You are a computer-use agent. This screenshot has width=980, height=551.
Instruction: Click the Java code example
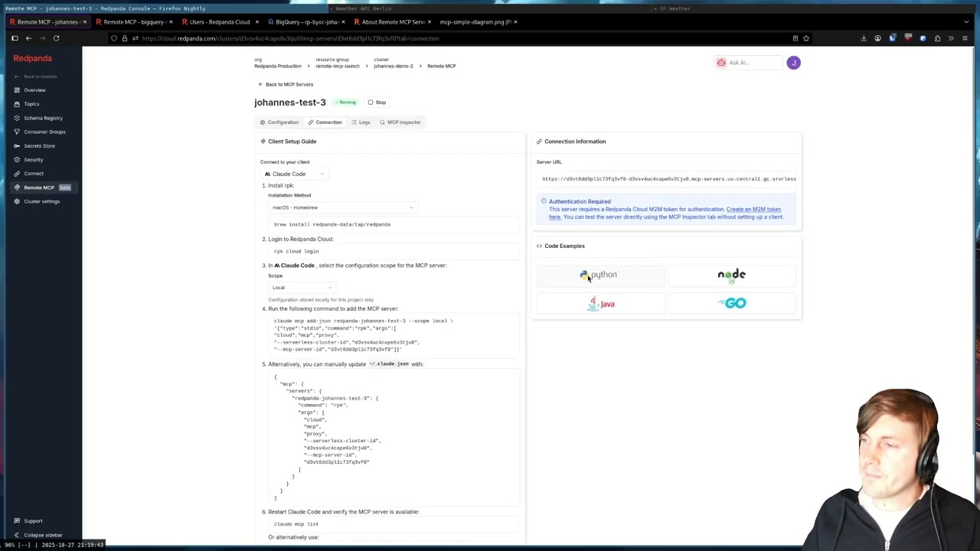click(x=599, y=304)
